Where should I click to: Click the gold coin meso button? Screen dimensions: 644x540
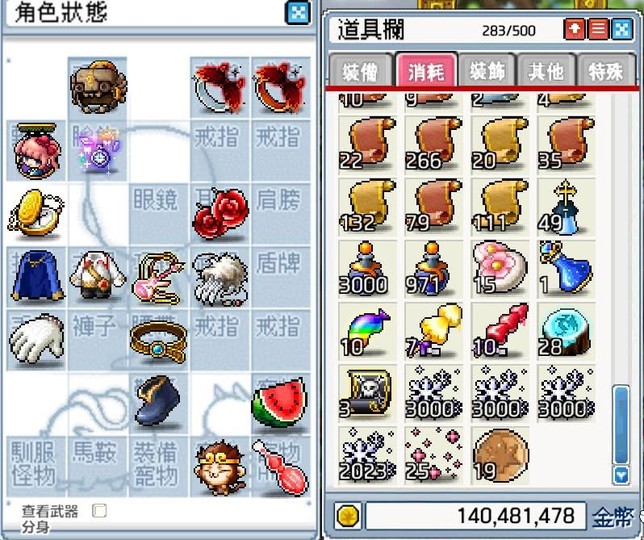[348, 516]
